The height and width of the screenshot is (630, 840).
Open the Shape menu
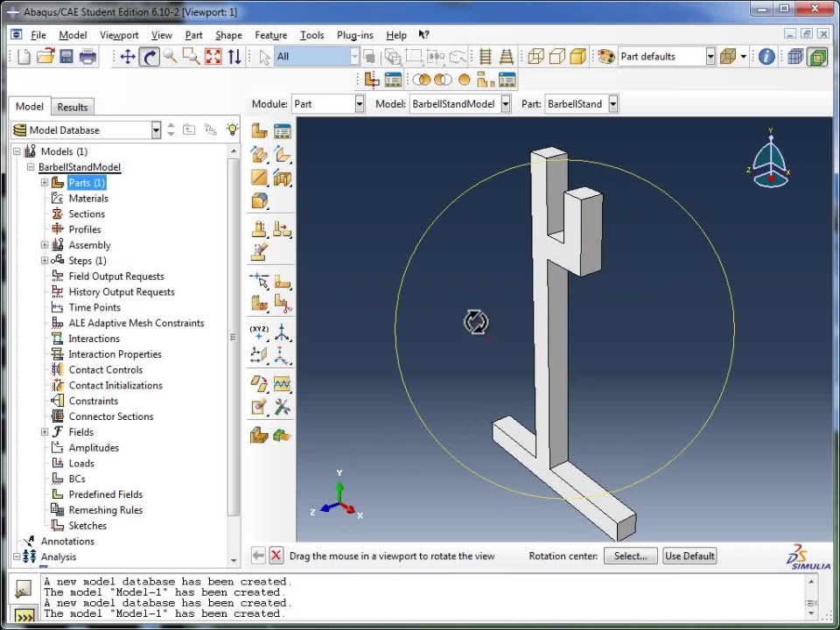(228, 35)
